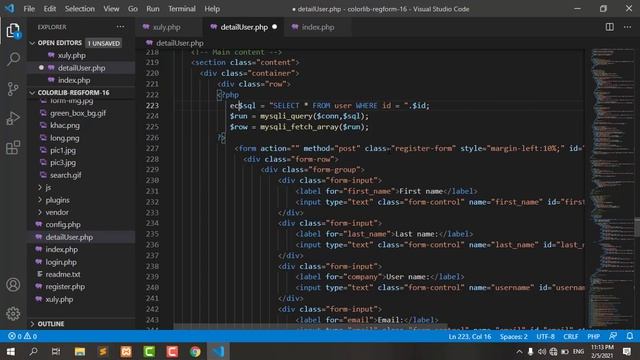Show hidden system tray icons
The image size is (640, 360).
(519, 351)
